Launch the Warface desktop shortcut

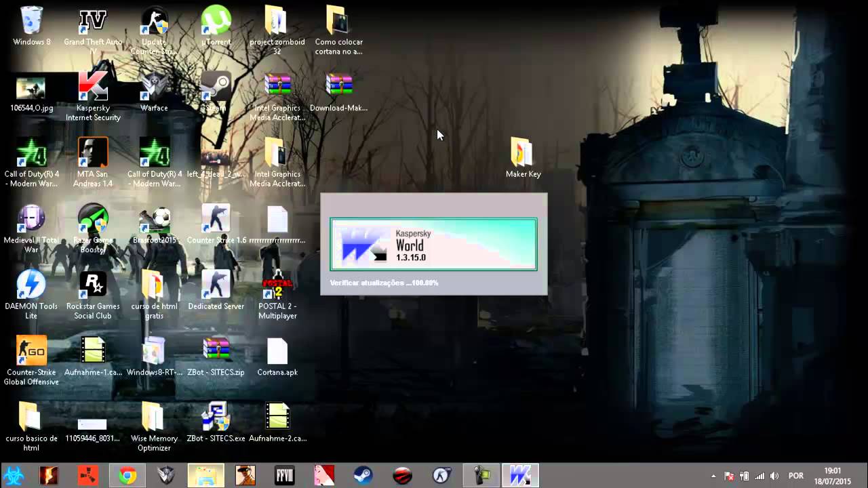point(155,87)
